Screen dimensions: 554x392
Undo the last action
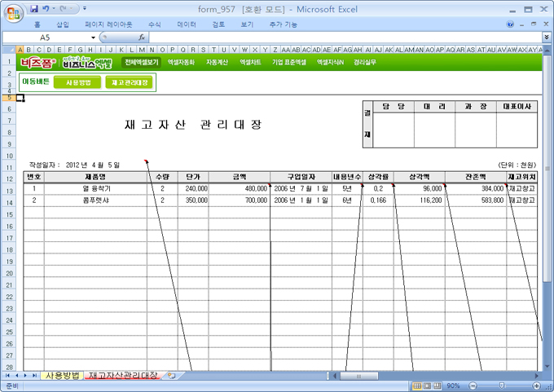coord(46,8)
